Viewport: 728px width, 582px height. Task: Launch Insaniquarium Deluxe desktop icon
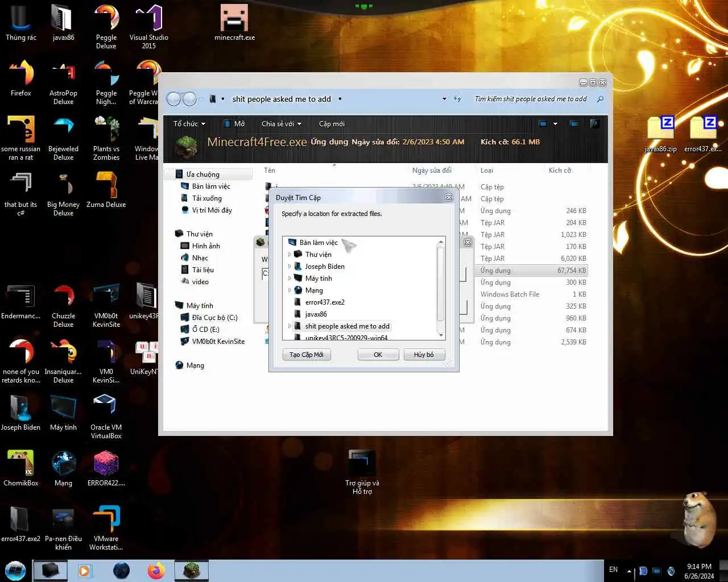coord(63,361)
